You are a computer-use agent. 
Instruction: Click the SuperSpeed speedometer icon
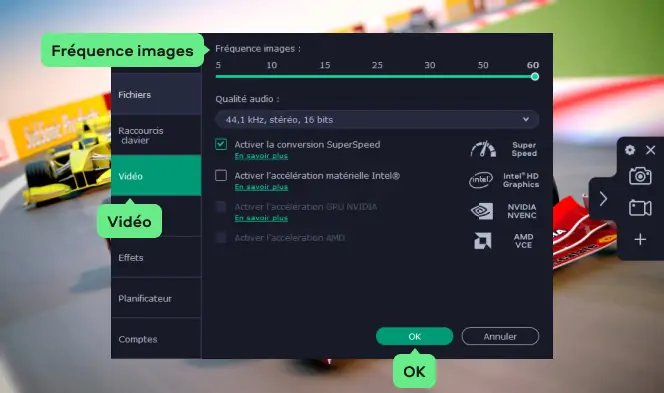point(483,149)
